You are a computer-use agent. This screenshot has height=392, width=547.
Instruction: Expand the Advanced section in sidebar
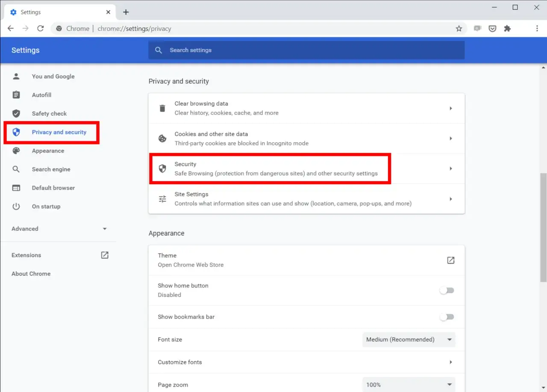tap(59, 229)
